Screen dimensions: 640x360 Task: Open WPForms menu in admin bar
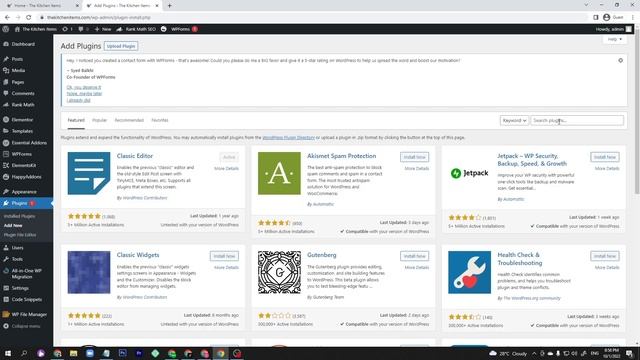179,29
